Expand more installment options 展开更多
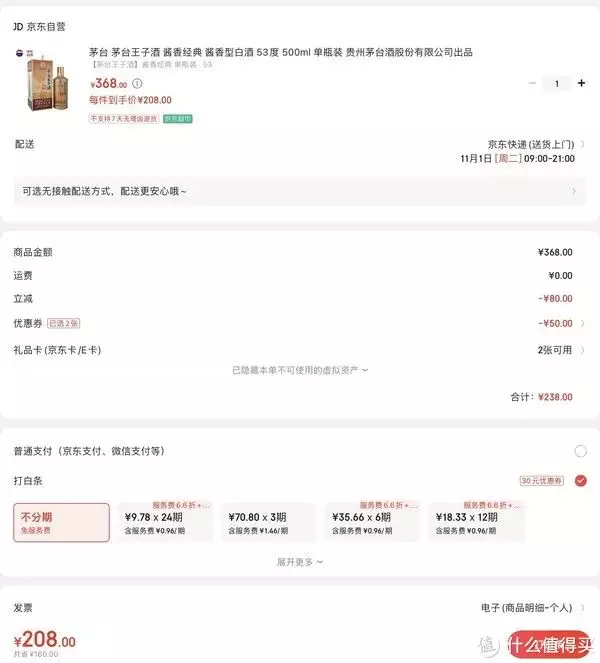 point(300,562)
